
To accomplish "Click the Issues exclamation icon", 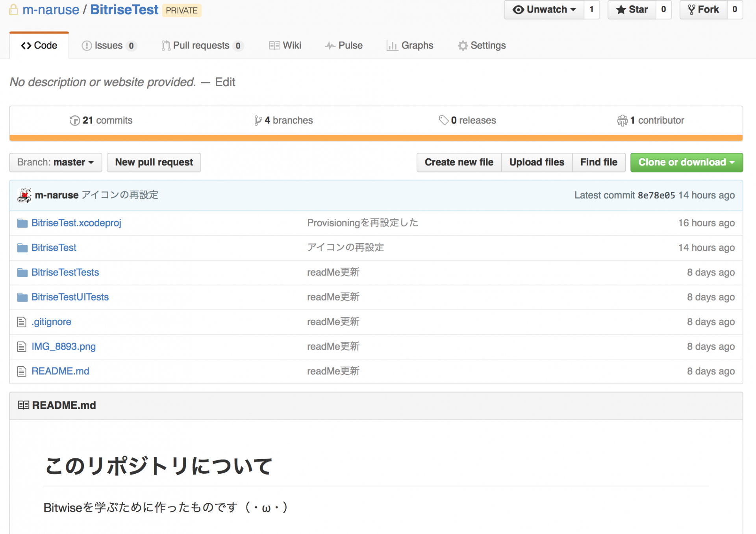I will click(x=87, y=46).
